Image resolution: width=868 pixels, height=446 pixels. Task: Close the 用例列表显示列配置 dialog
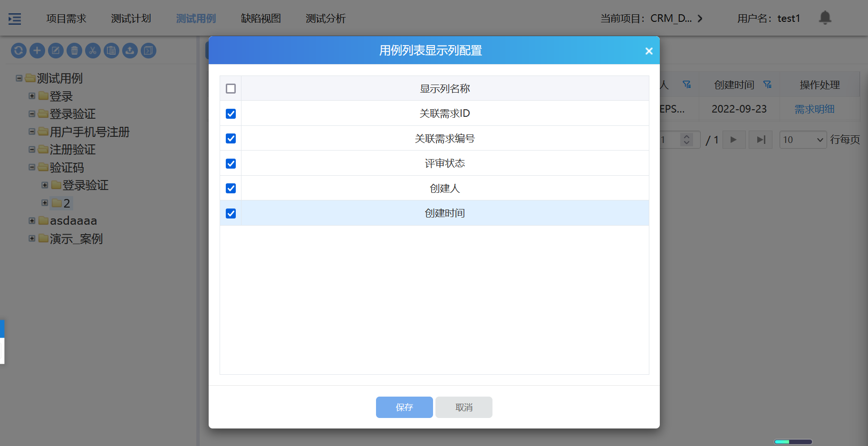(x=648, y=51)
